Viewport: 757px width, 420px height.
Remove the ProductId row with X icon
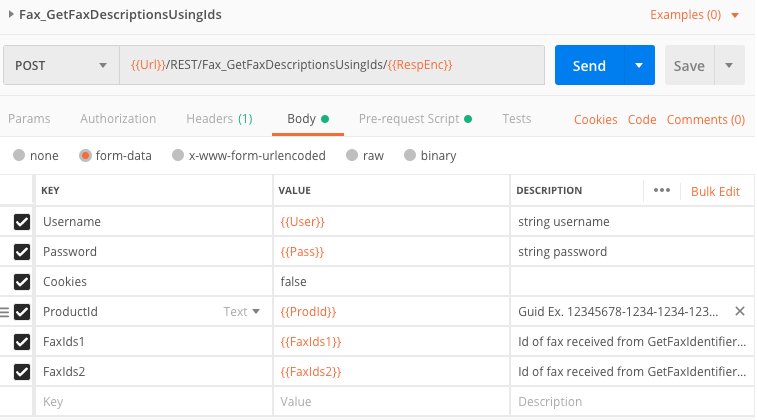pos(740,312)
